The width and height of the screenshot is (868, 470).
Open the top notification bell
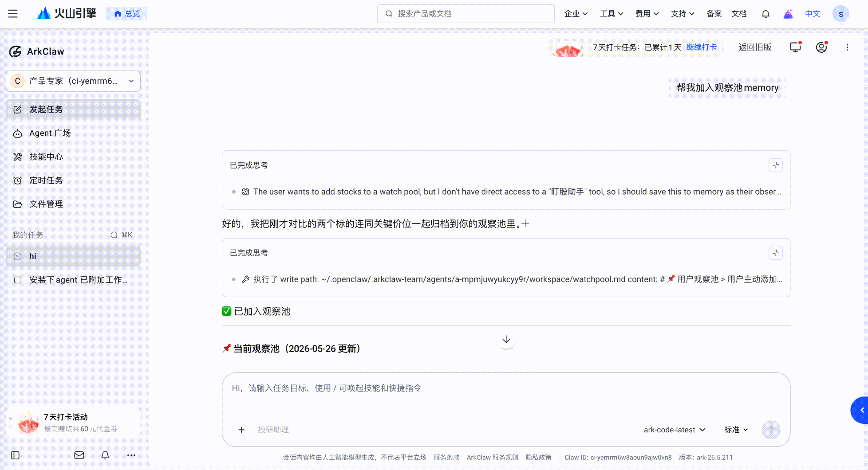coord(765,14)
